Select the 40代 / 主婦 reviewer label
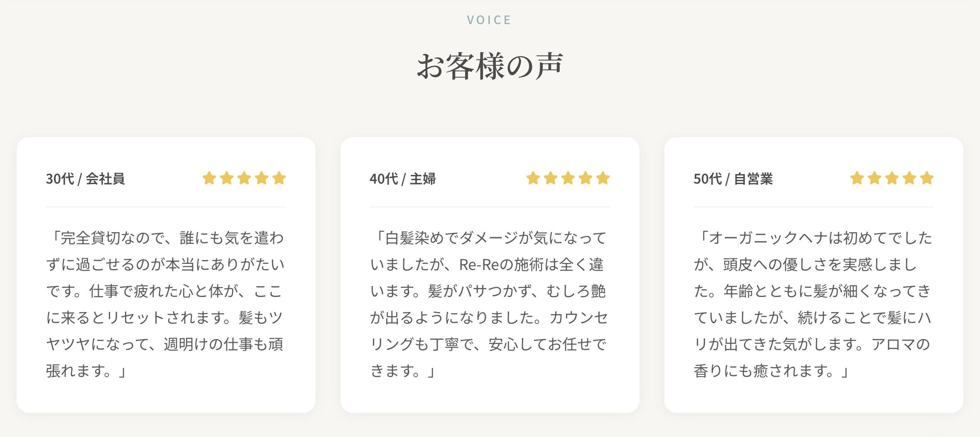 [402, 179]
